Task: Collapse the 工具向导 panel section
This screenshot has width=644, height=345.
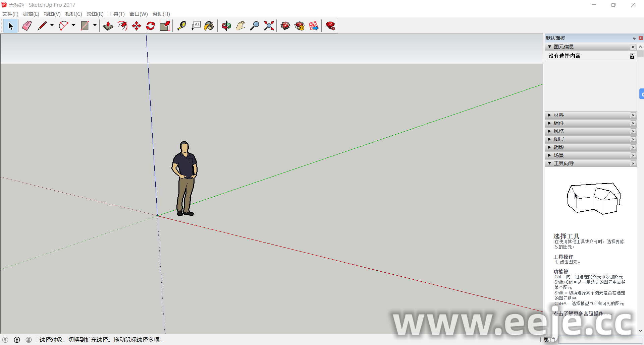Action: coord(563,163)
